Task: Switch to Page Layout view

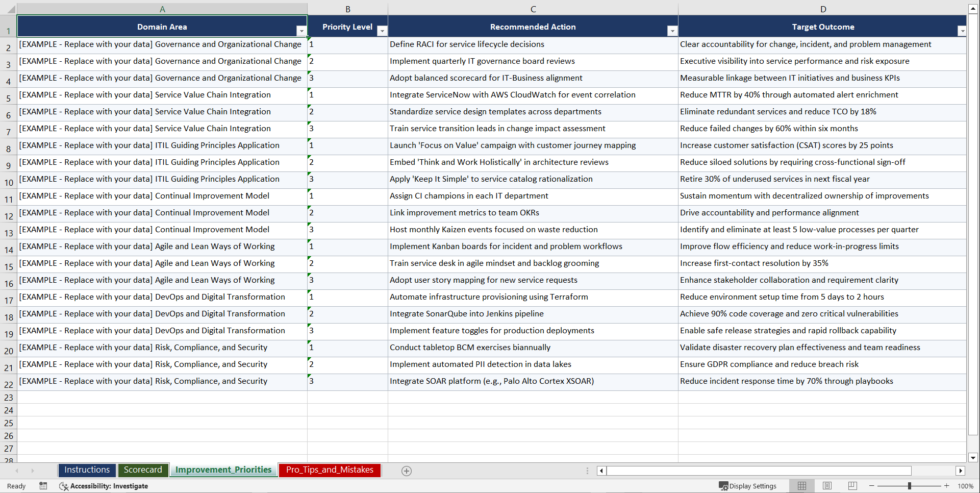Action: 827,486
